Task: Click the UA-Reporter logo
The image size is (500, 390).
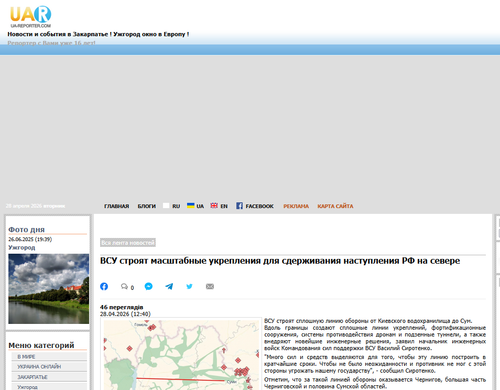Action: [30, 17]
